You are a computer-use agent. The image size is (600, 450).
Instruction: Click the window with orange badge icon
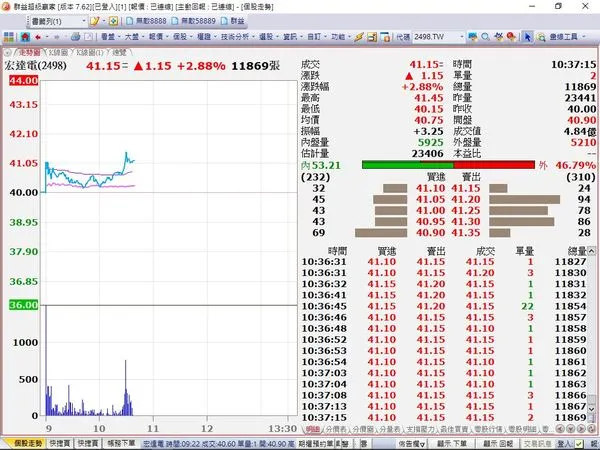386,37
